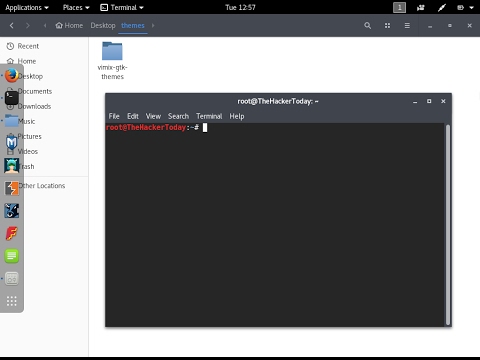Click the screen recording icon in top bar
This screenshot has height=360, width=480.
click(421, 7)
